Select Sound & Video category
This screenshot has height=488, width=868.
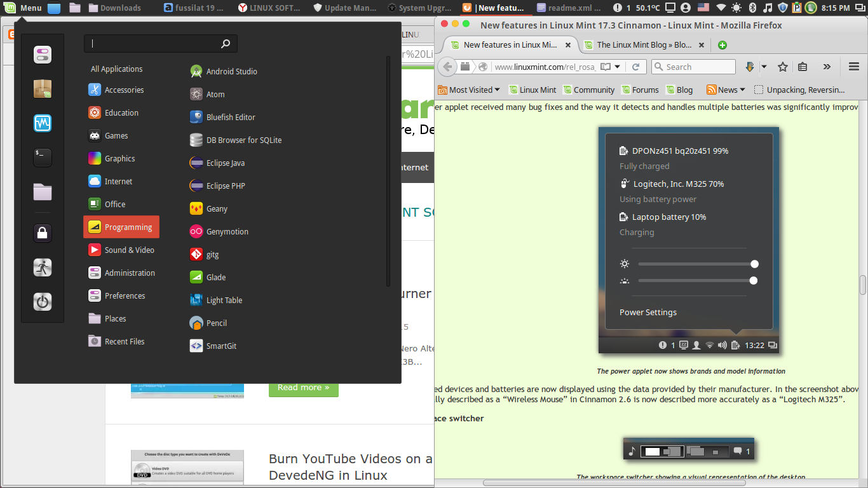(121, 250)
